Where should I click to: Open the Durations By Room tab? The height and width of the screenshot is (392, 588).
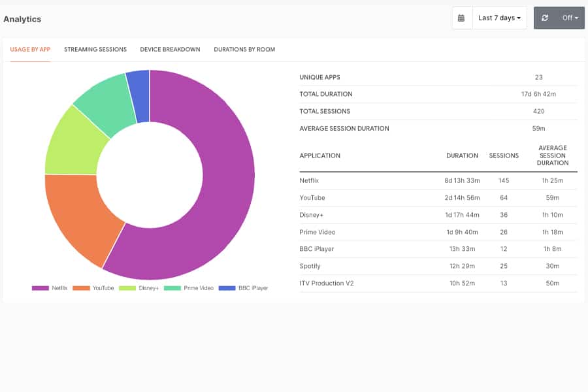(x=244, y=49)
